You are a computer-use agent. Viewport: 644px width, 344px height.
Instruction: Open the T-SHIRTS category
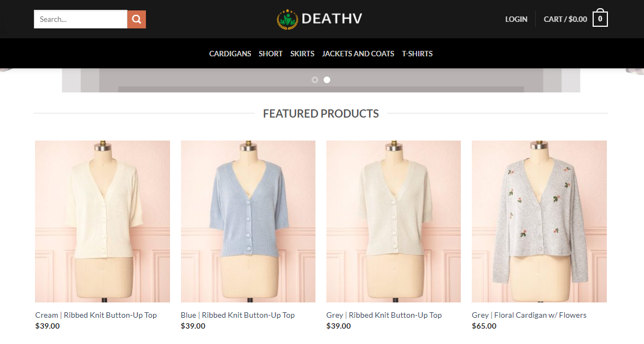point(417,54)
